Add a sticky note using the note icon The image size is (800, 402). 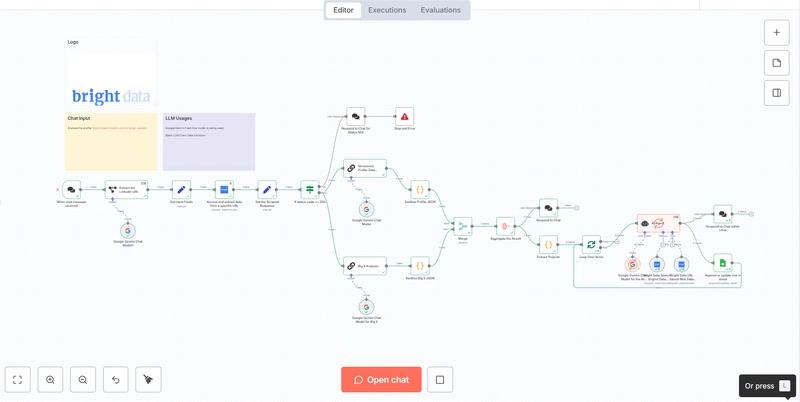[777, 63]
